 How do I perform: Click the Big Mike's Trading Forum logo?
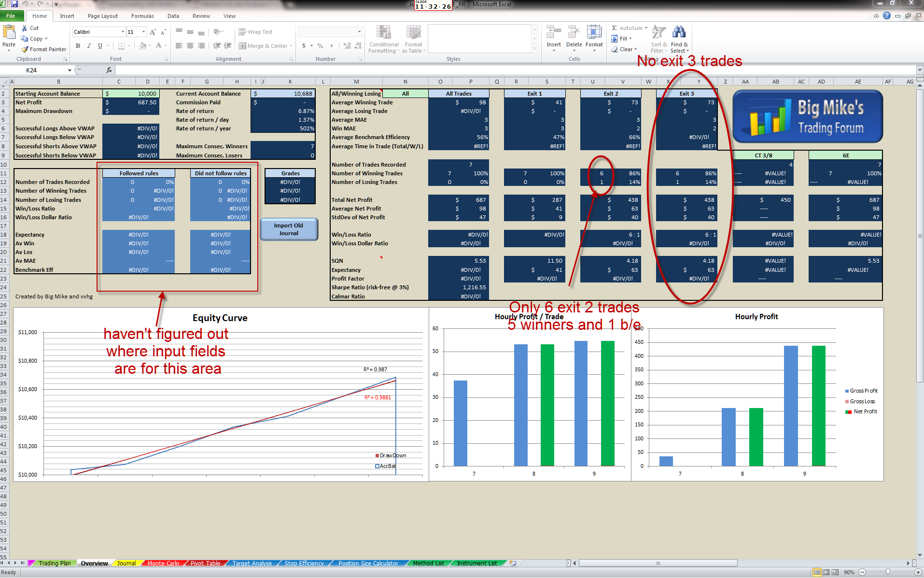[808, 116]
